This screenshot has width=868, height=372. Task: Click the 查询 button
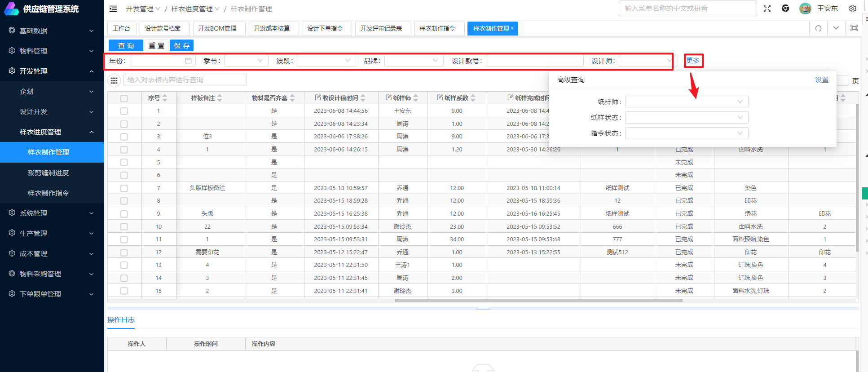[126, 45]
